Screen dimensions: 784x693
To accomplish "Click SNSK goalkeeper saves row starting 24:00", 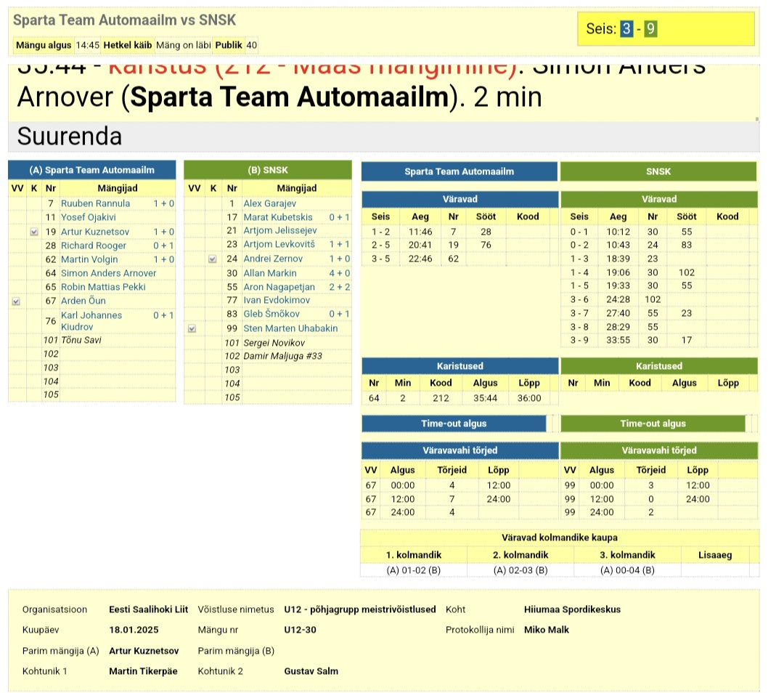I will pos(659,512).
